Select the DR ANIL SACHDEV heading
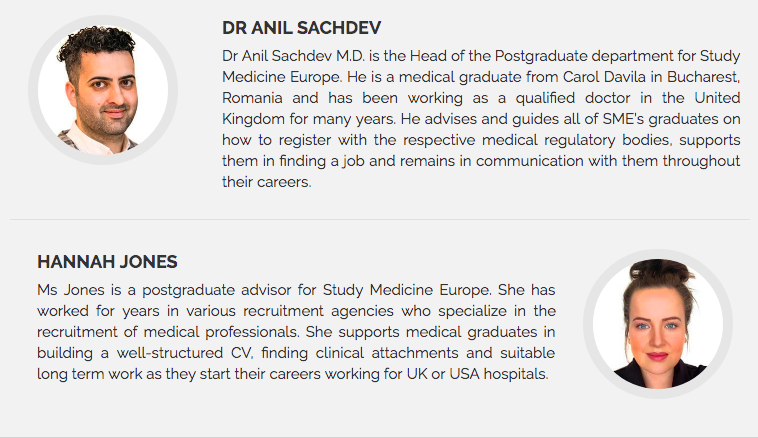The width and height of the screenshot is (758, 438). 301,28
